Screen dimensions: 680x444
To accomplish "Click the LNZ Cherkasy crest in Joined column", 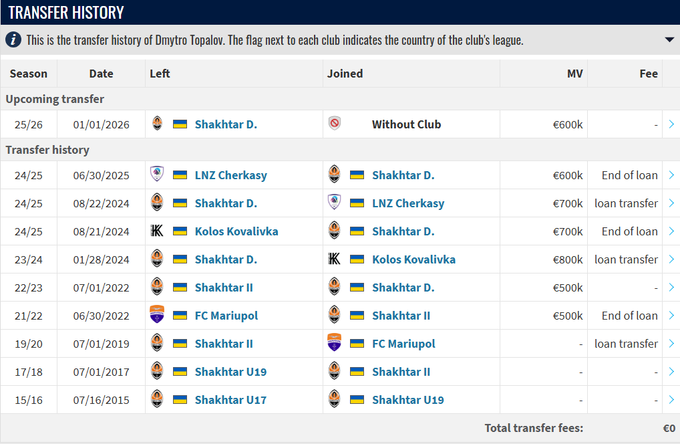I will point(334,203).
